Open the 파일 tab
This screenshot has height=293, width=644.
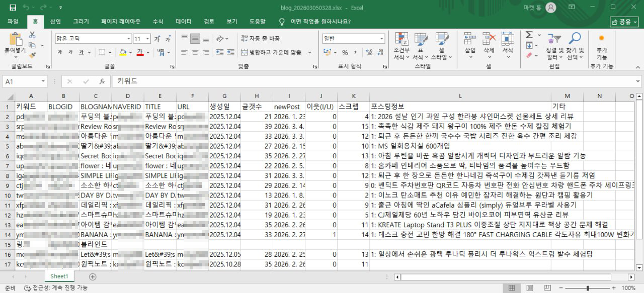tap(13, 22)
